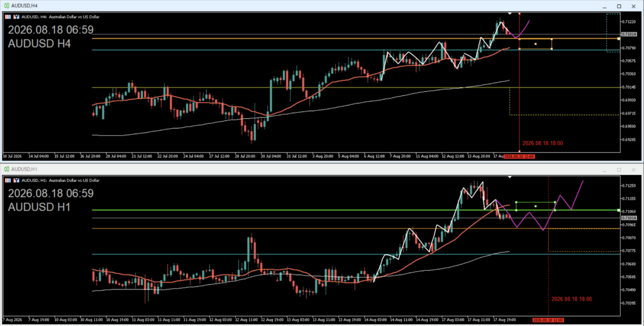Click price level 0.69715 on H4 scale
Screen dimensions: 644x326
[630, 113]
